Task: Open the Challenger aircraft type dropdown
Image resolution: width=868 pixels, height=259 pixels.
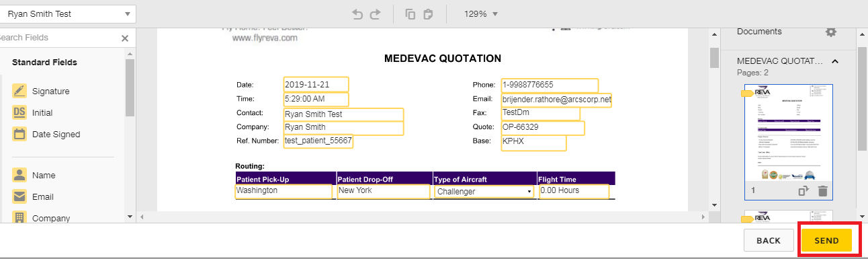Action: click(484, 192)
